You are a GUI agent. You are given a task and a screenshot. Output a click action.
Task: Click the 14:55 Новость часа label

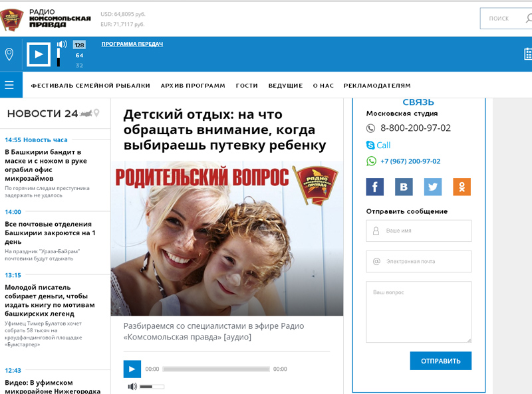36,140
